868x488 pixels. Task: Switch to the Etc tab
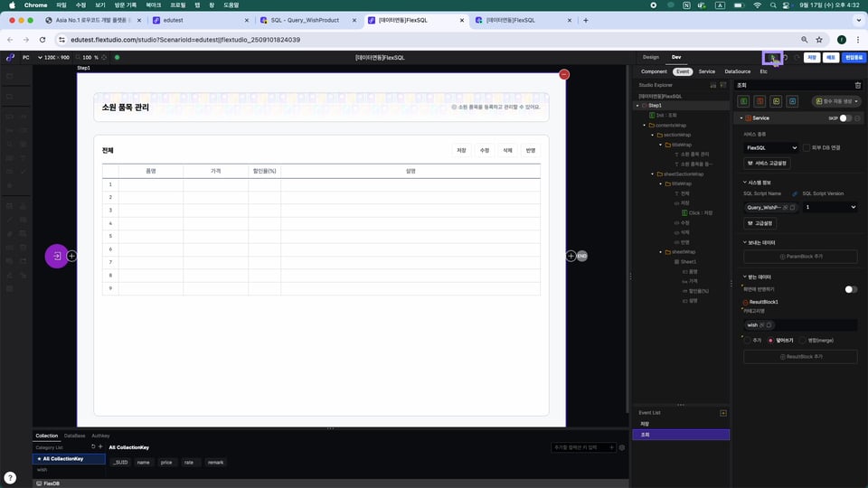[763, 71]
